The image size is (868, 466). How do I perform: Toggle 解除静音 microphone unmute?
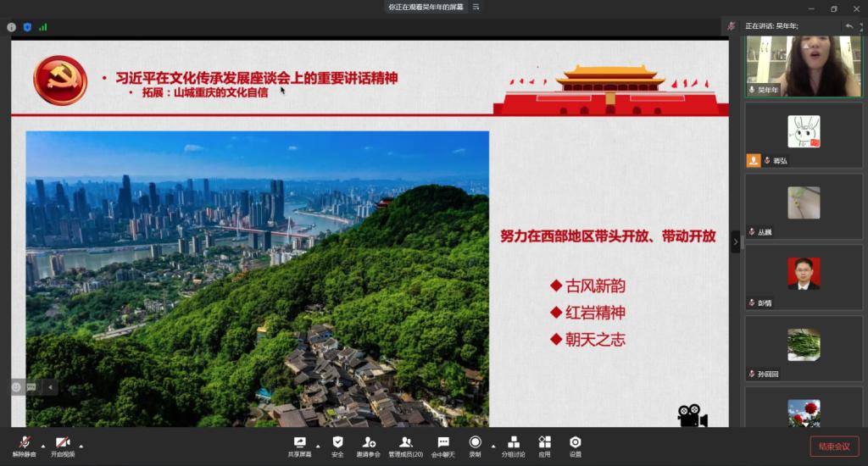pyautogui.click(x=25, y=446)
